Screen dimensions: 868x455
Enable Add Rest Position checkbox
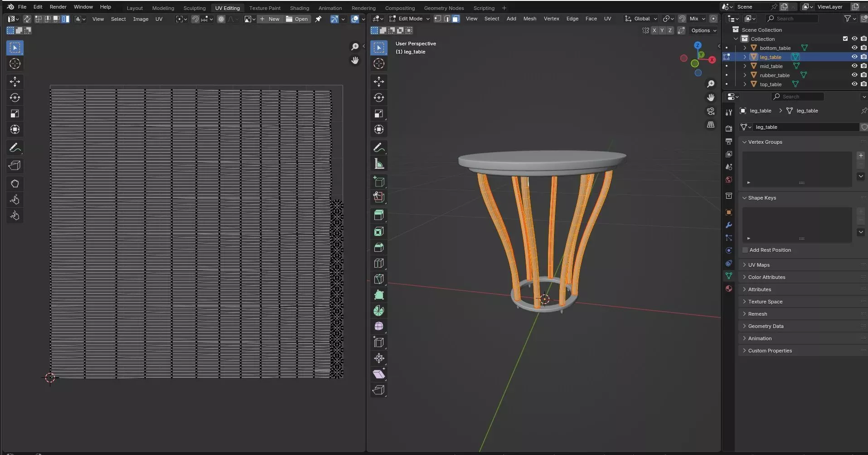pyautogui.click(x=745, y=250)
